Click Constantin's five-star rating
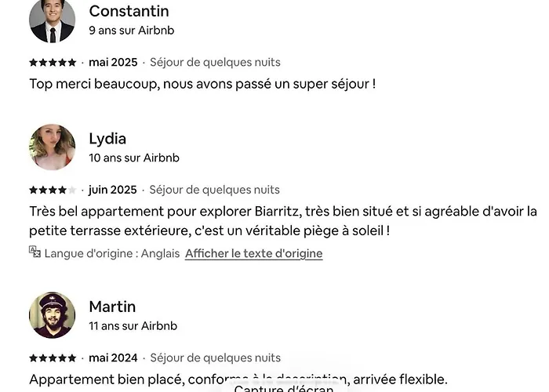Screen dimensions: 549x392 tap(53, 63)
